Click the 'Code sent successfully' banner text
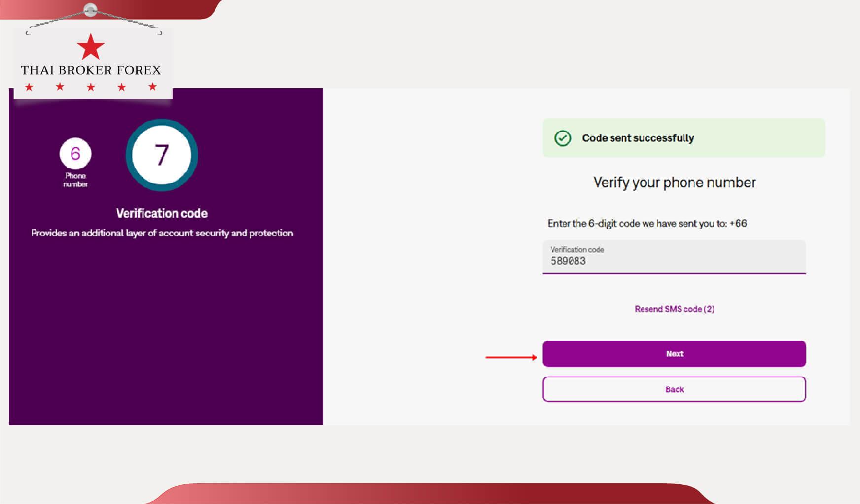 point(638,138)
